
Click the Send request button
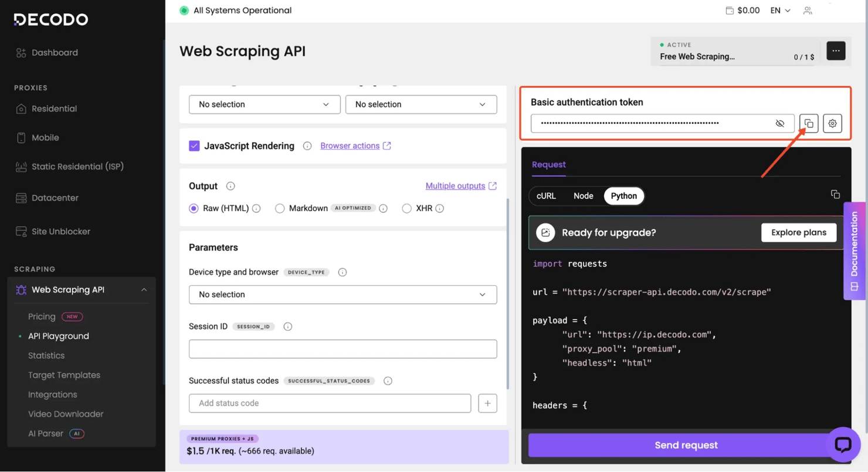pyautogui.click(x=686, y=445)
